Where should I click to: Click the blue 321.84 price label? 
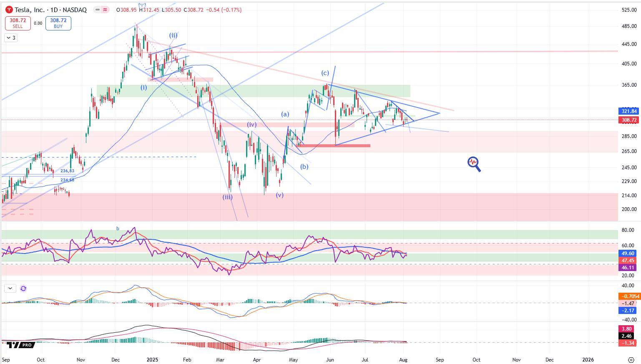pos(629,111)
